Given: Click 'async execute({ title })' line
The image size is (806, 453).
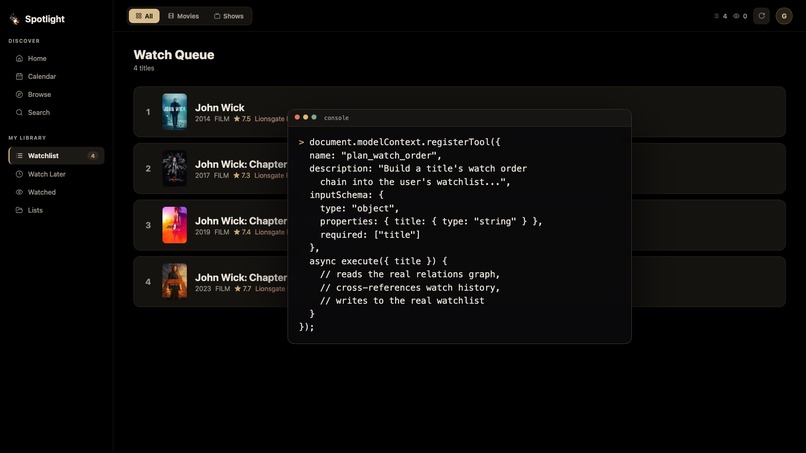Looking at the screenshot, I should point(378,261).
